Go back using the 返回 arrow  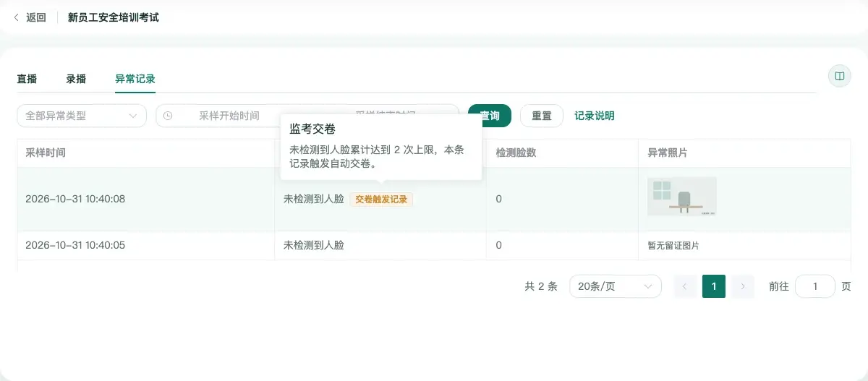tap(30, 17)
